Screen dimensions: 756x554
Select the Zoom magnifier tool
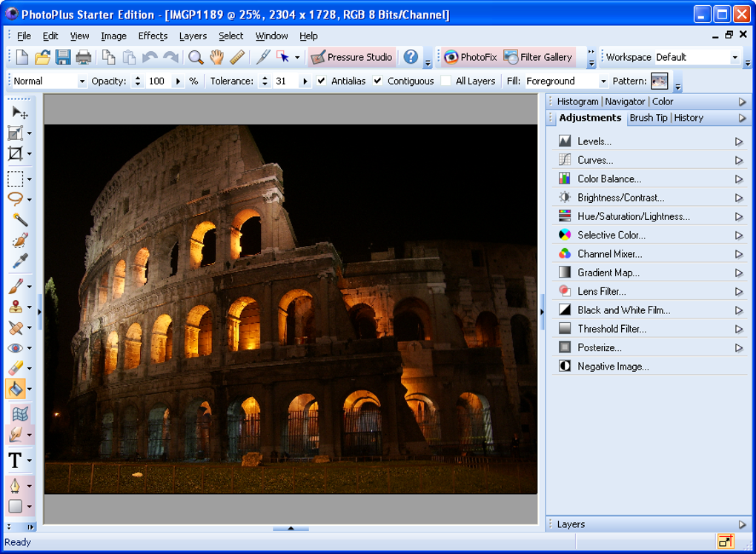point(196,57)
